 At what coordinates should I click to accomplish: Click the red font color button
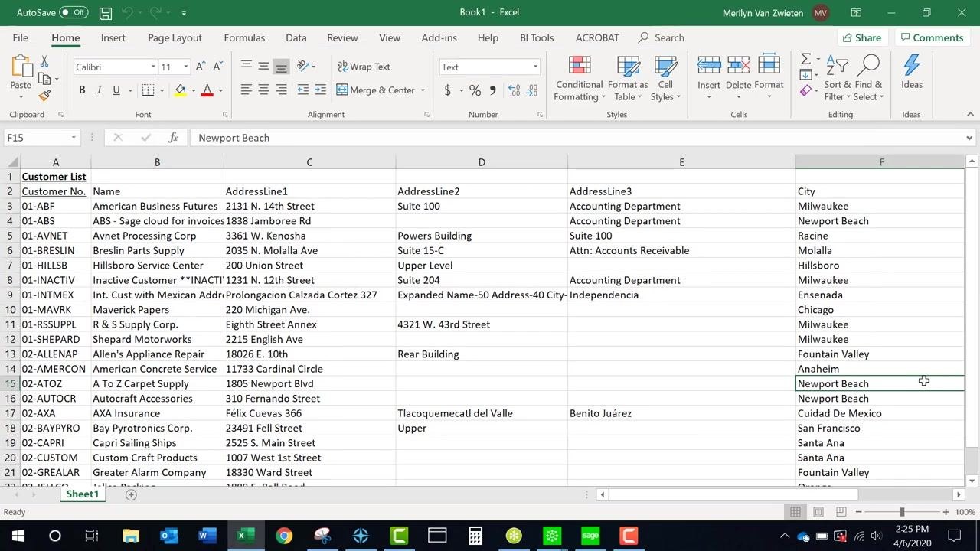coord(207,90)
